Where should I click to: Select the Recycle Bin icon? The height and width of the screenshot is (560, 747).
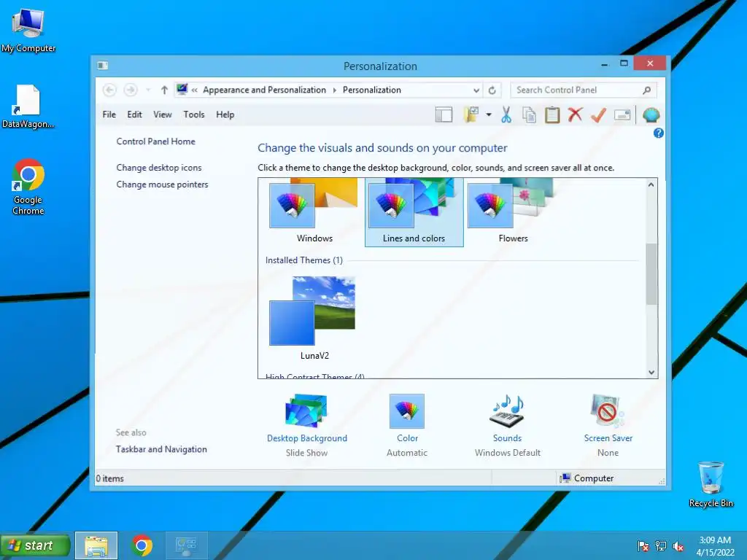pyautogui.click(x=711, y=484)
